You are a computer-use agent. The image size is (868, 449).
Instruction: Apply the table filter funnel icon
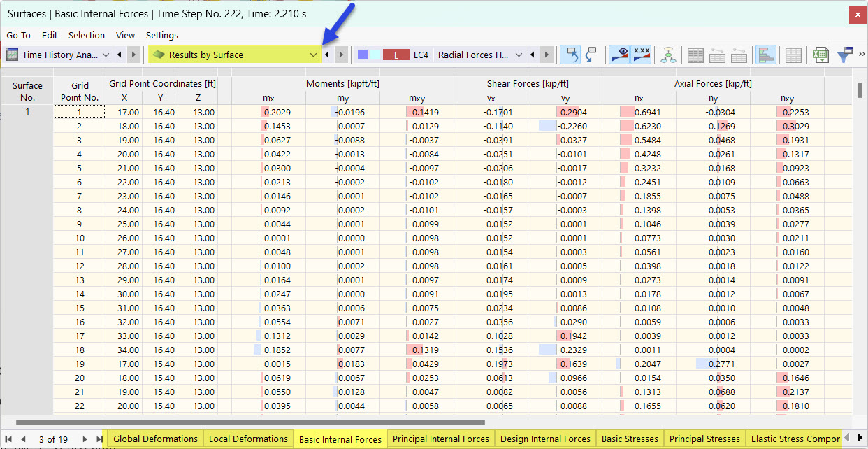(x=844, y=54)
